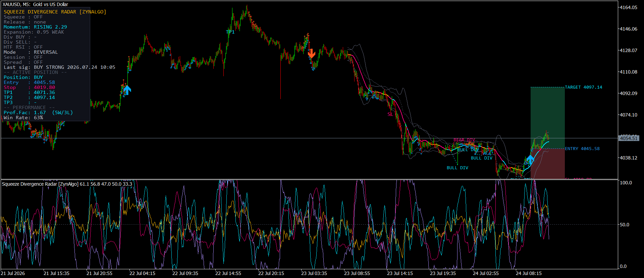Viewport: 644px width, 278px height.
Task: Click the 24 Jul 08:15 time axis label
Action: tap(529, 273)
